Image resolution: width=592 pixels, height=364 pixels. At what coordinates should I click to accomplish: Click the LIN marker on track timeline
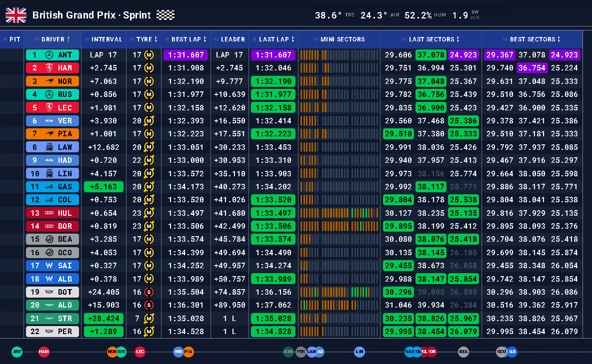[x=359, y=352]
